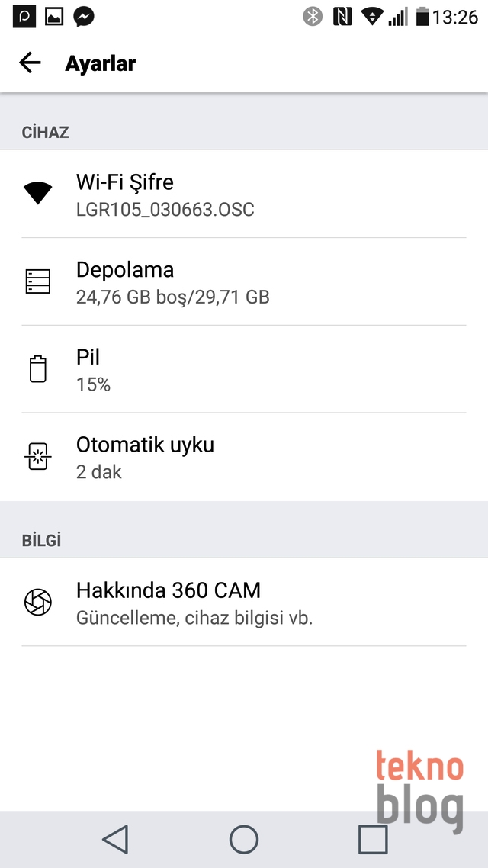Tap the back arrow next to Ayarlar
Image resolution: width=488 pixels, height=868 pixels.
click(x=30, y=63)
